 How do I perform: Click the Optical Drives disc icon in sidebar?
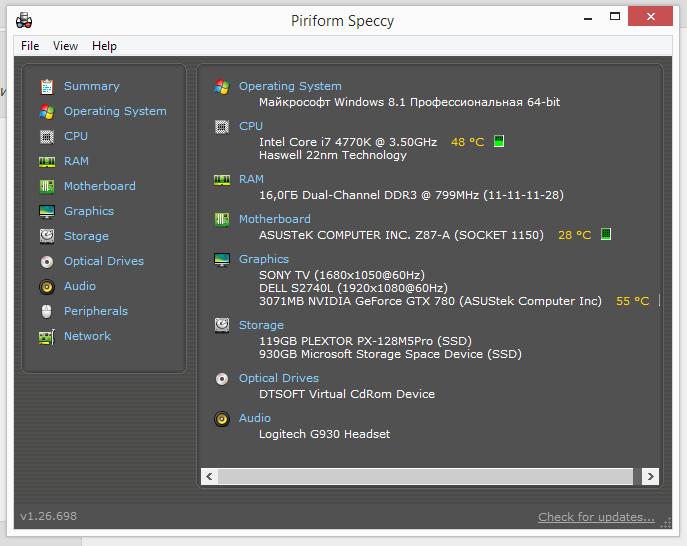[x=47, y=262]
